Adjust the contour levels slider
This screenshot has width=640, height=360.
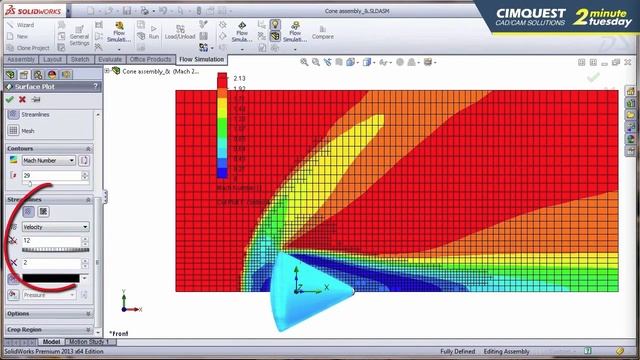click(x=30, y=184)
